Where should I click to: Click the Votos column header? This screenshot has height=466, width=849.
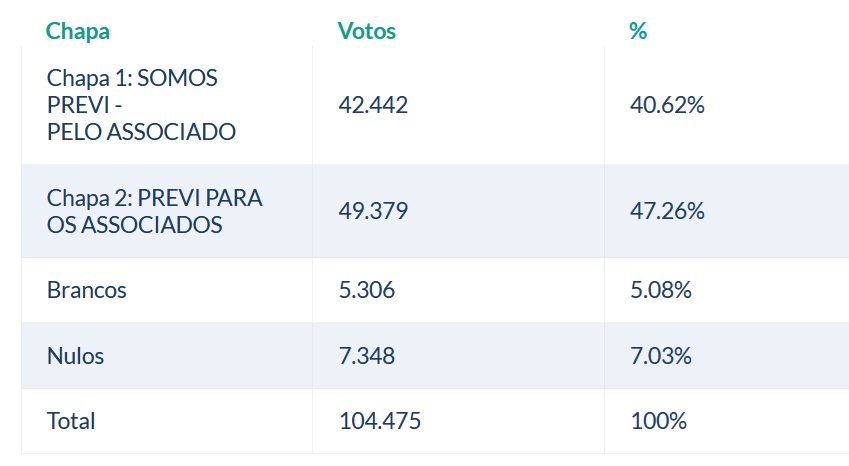point(367,31)
